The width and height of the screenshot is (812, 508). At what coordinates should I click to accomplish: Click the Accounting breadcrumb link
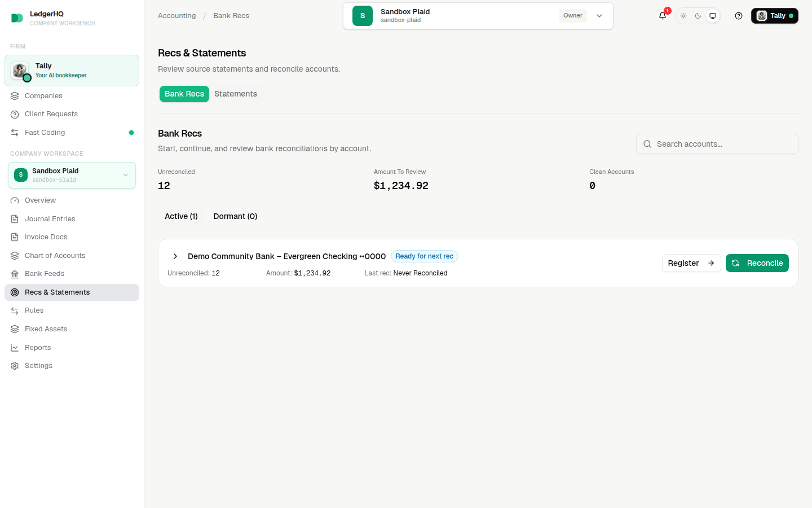pos(177,16)
